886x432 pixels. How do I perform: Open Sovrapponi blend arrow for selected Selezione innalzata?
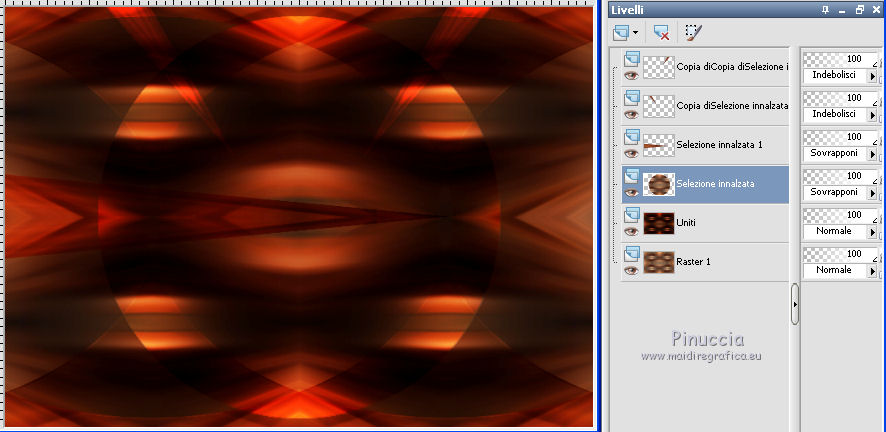click(x=872, y=193)
